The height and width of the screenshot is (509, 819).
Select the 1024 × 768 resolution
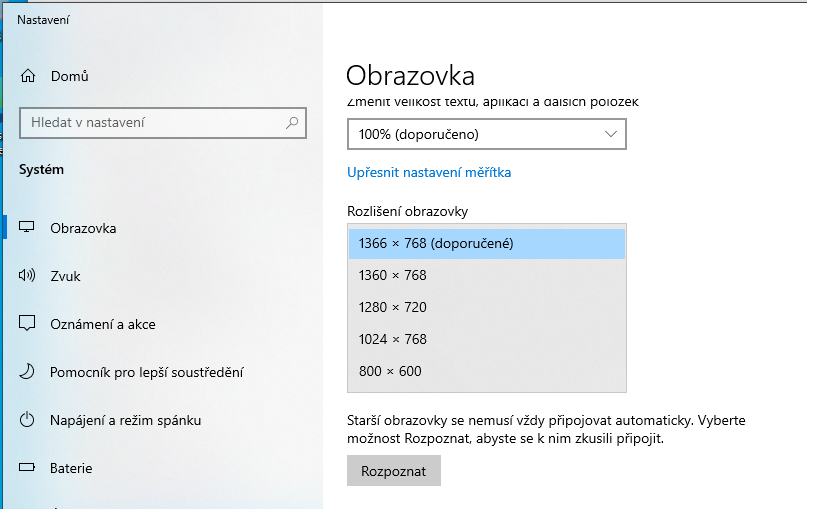pos(486,339)
